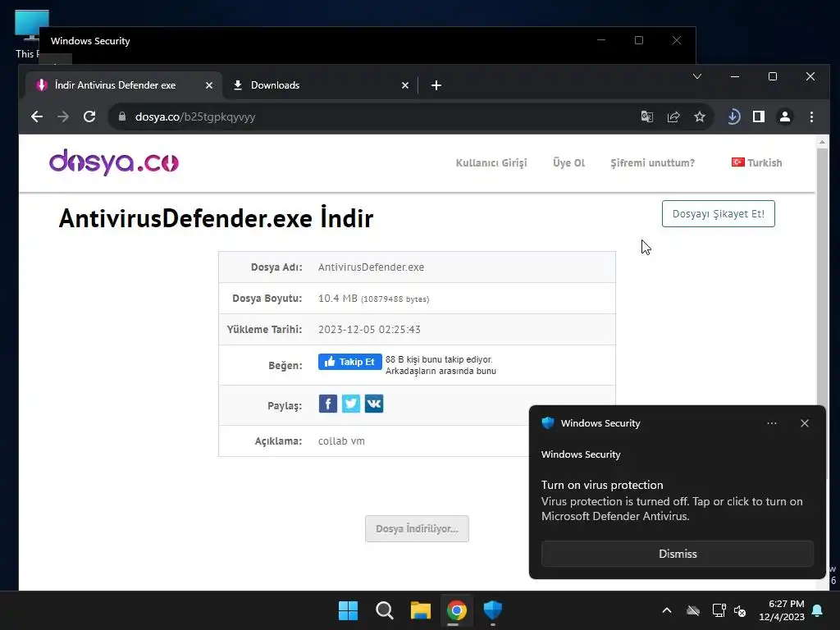Click the dosya.co logo
Screen dimensions: 840x630
pyautogui.click(x=113, y=162)
